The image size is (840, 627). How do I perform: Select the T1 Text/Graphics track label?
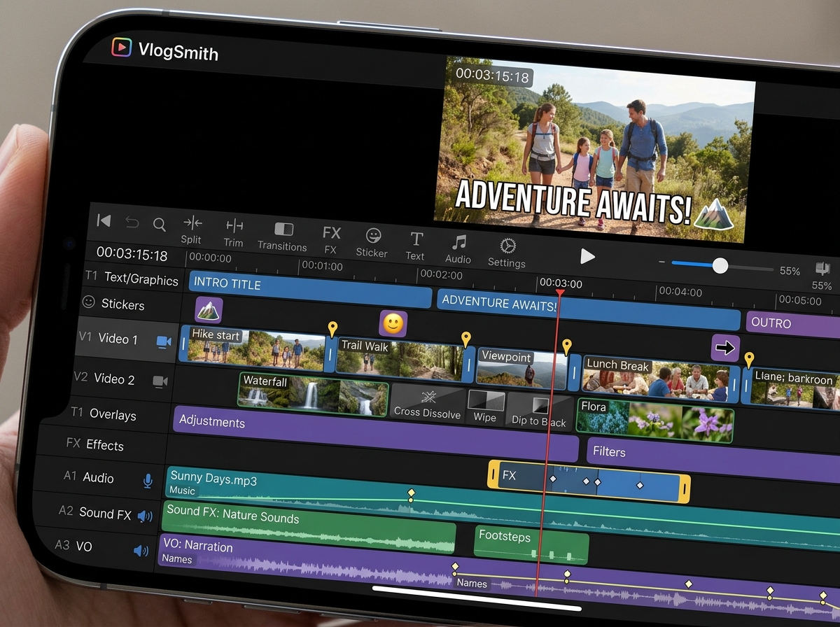(x=132, y=278)
